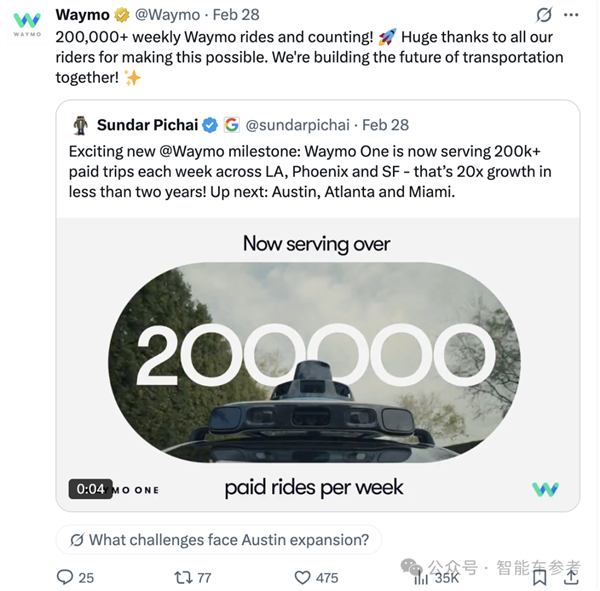Click the Waymo profile avatar logo

coord(27,23)
